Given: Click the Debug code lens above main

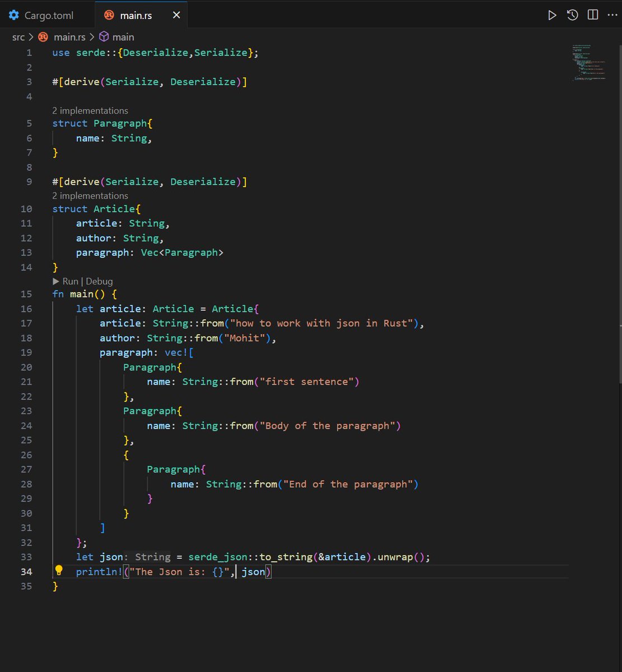Looking at the screenshot, I should click(99, 281).
